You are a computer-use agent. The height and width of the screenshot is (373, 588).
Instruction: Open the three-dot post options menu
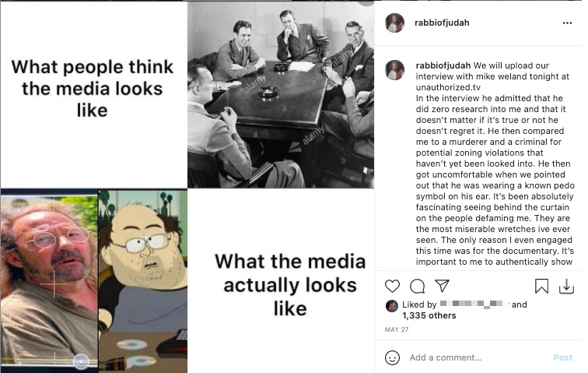click(x=567, y=23)
